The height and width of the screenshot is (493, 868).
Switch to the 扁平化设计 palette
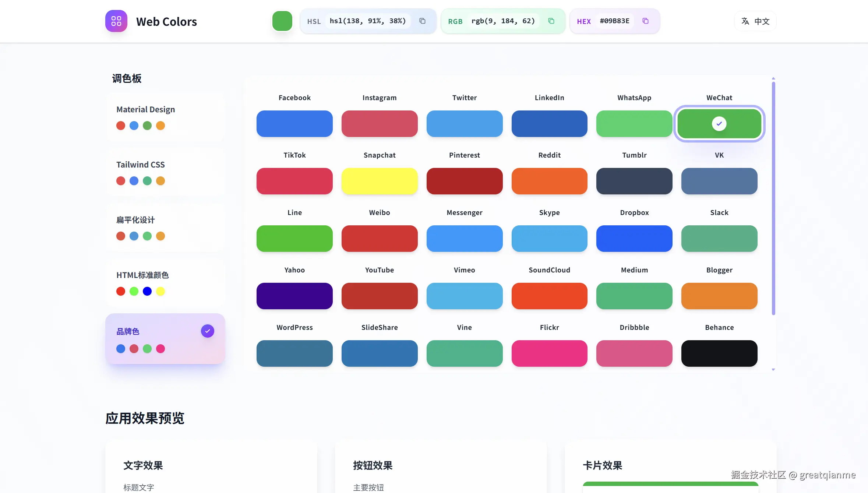165,228
